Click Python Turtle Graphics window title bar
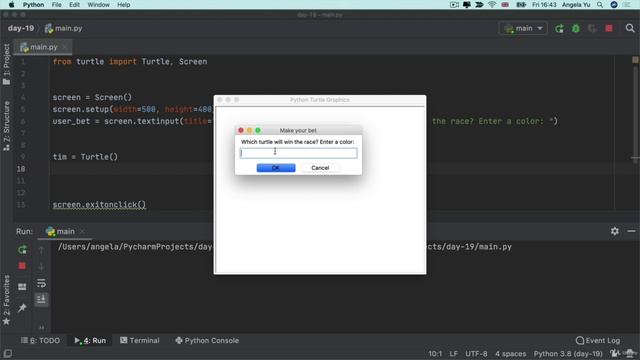 [x=320, y=100]
